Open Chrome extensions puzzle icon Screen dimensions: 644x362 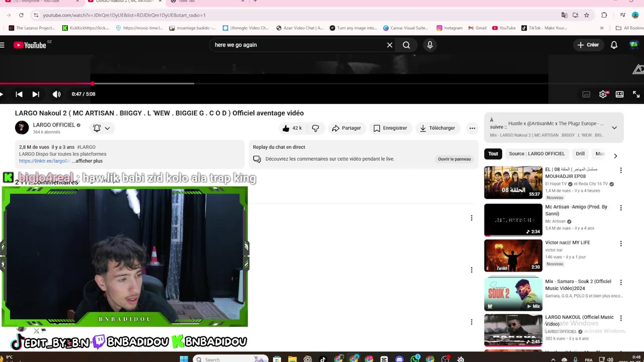(604, 15)
